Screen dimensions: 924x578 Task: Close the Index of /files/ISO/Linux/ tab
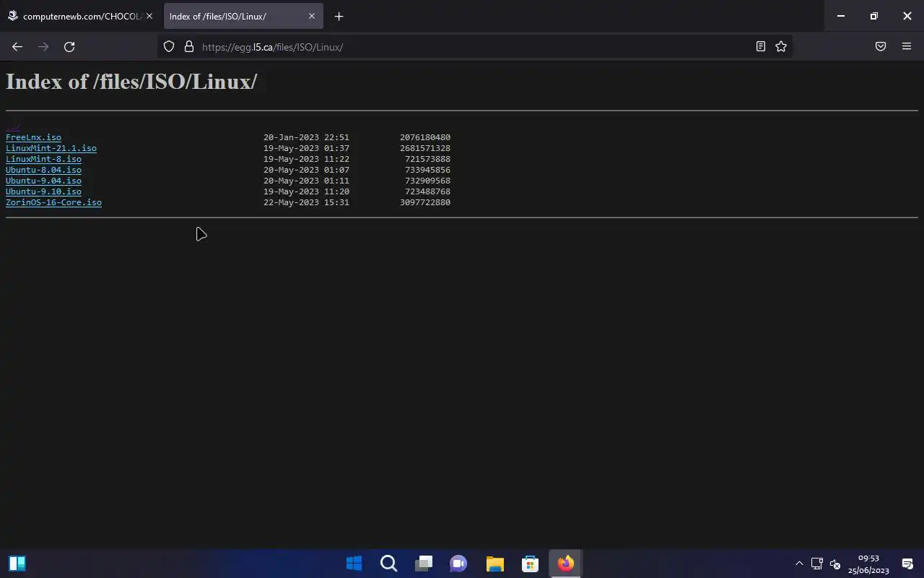tap(312, 16)
